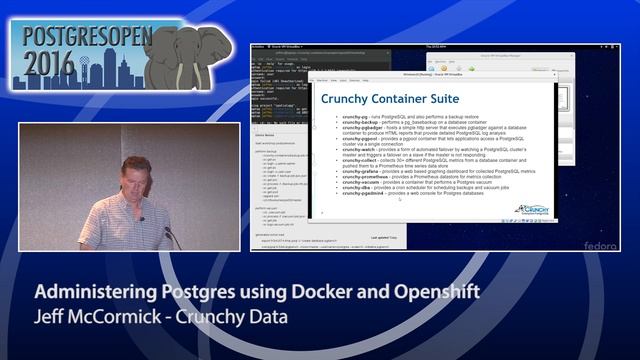This screenshot has height=360, width=640.
Task: Click the 'crunchy-backup' bullet text
Action: click(x=360, y=122)
